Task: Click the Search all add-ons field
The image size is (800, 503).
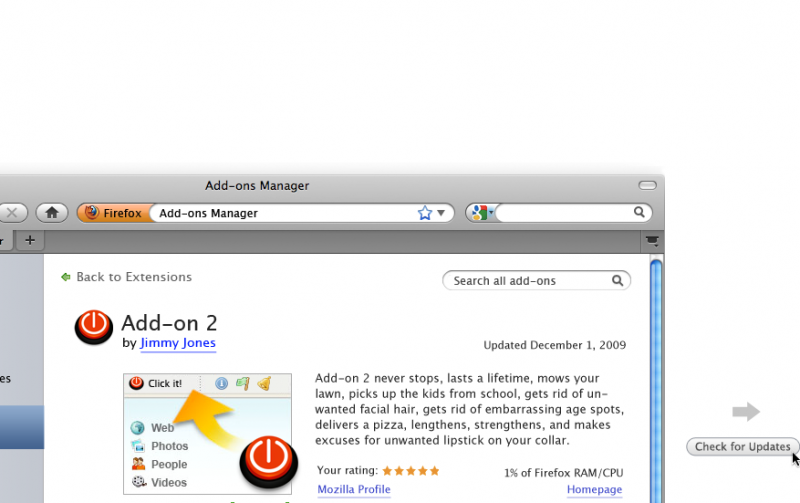Action: pyautogui.click(x=528, y=281)
